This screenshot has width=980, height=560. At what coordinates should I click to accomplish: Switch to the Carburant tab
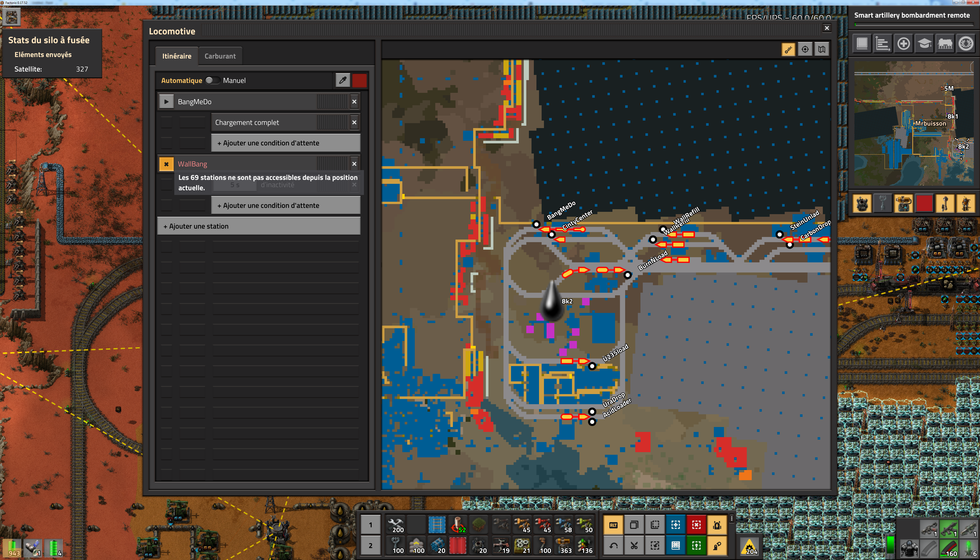[x=220, y=56]
